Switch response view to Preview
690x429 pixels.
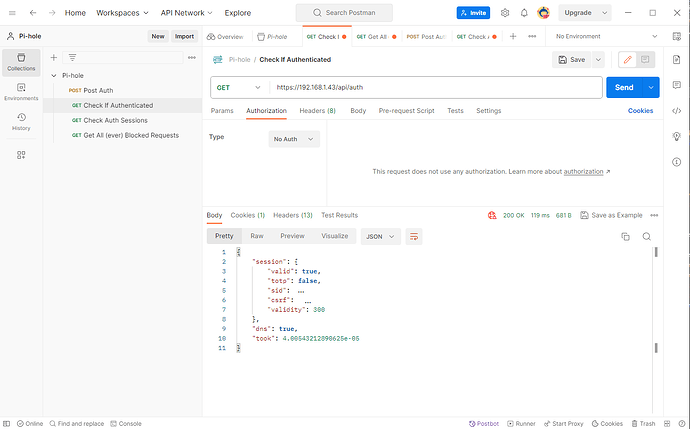coord(292,236)
